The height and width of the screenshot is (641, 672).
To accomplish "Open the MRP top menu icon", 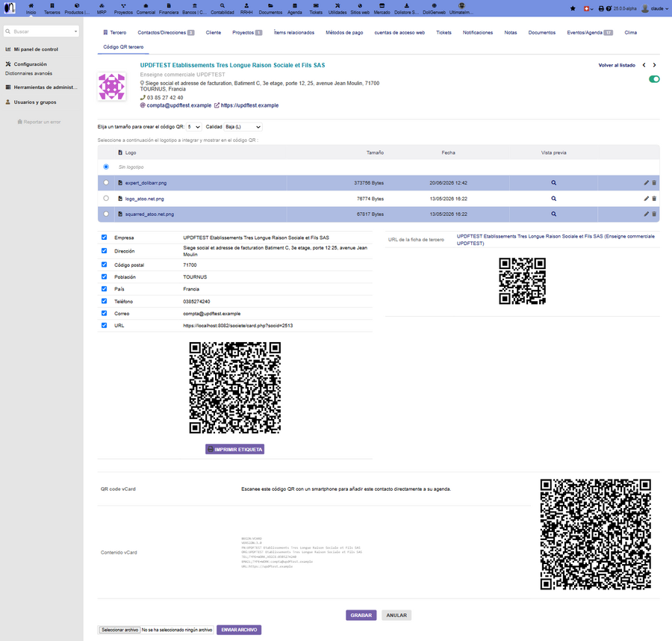I will (x=102, y=6).
